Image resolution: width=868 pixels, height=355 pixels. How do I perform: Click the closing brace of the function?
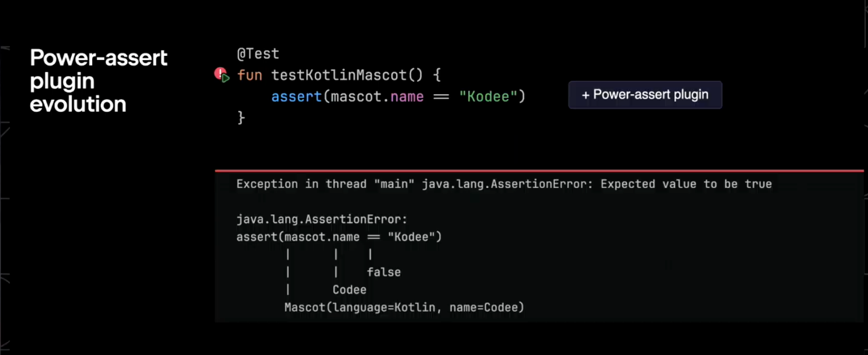pos(241,117)
